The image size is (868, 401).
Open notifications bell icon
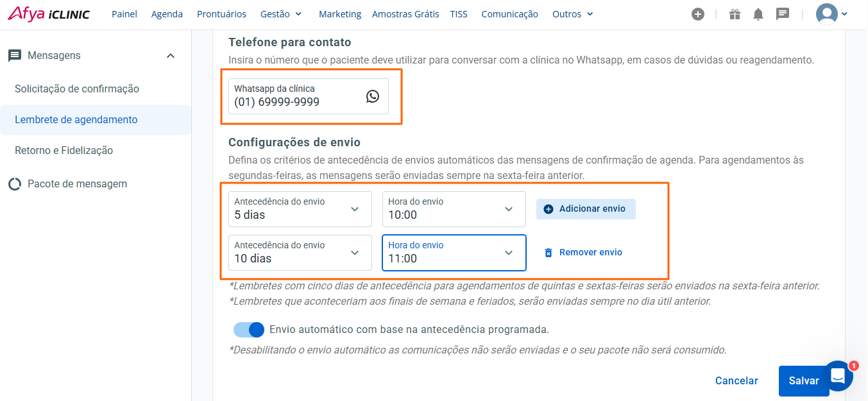[x=758, y=14]
